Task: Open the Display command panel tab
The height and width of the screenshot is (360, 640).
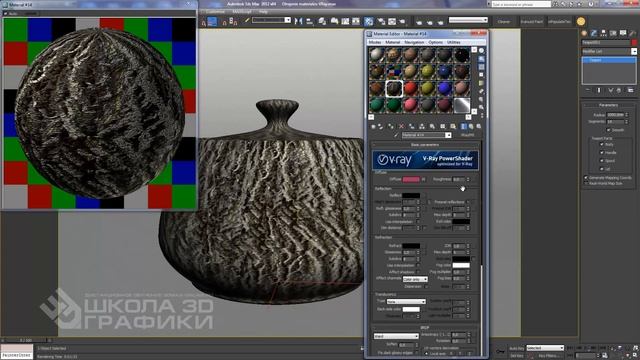Action: point(623,33)
